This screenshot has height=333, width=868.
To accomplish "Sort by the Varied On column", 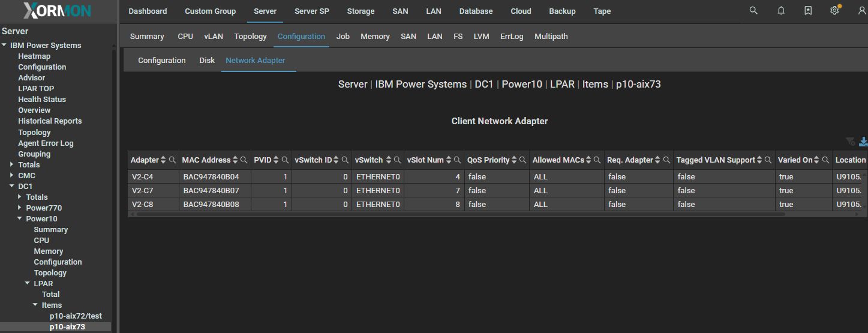I will pos(817,160).
